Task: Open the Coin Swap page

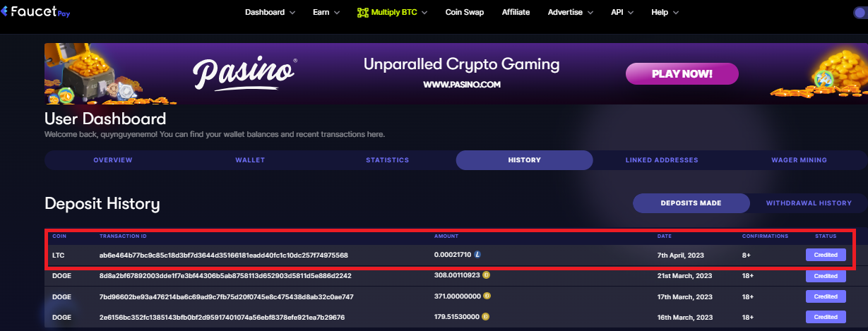Action: 465,13
